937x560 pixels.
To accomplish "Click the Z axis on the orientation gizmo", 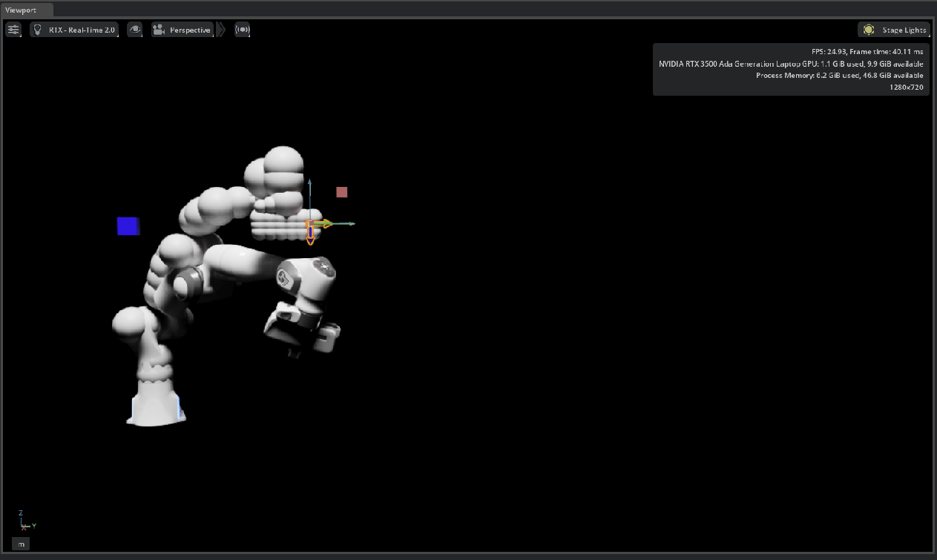I will click(x=20, y=513).
